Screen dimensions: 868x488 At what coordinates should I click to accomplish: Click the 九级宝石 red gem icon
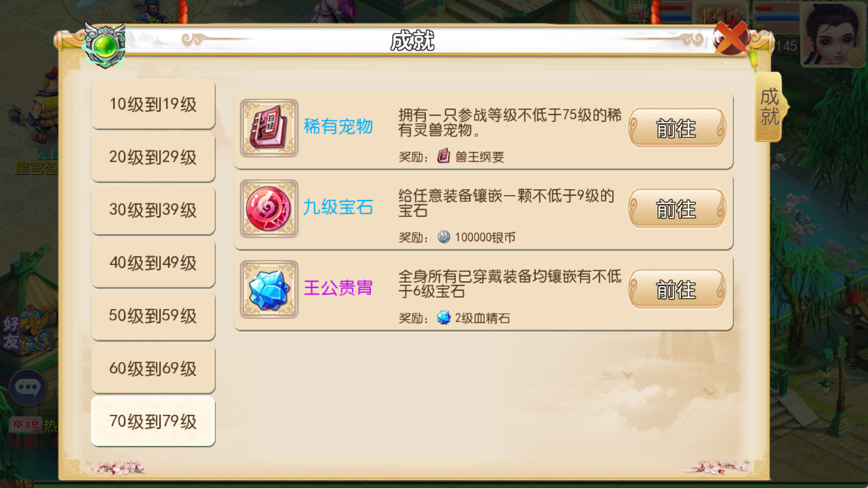[269, 209]
